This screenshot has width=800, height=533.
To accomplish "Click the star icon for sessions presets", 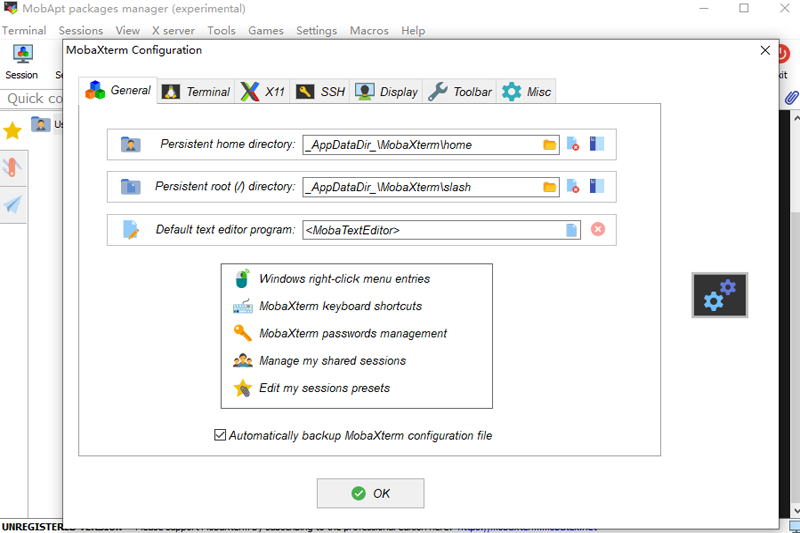I will 242,388.
